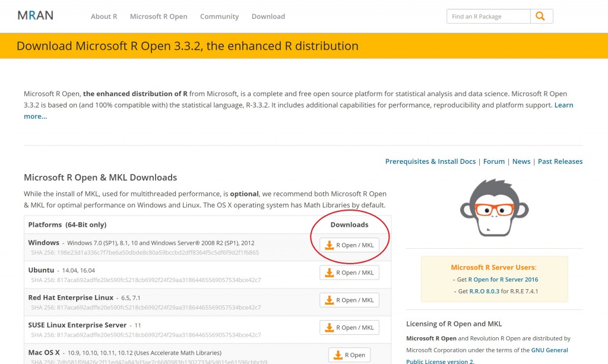Screen dimensions: 608x364
Task: Download R Open / MKL for Windows
Action: (x=349, y=245)
